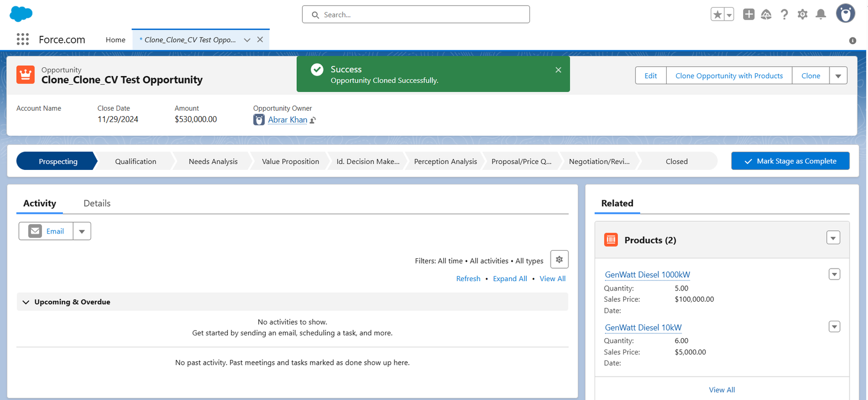Click the Salesforce cloud logo
The width and height of the screenshot is (868, 400).
(21, 14)
